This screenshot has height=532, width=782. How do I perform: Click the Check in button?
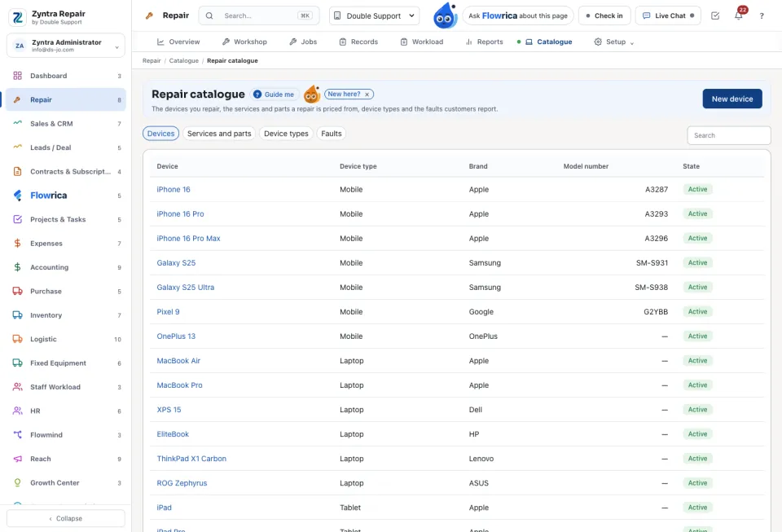pos(604,16)
